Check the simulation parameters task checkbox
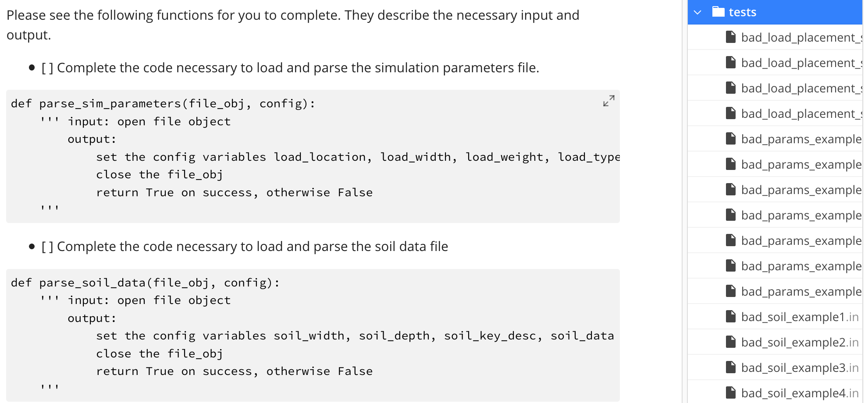The width and height of the screenshot is (868, 403). click(47, 68)
